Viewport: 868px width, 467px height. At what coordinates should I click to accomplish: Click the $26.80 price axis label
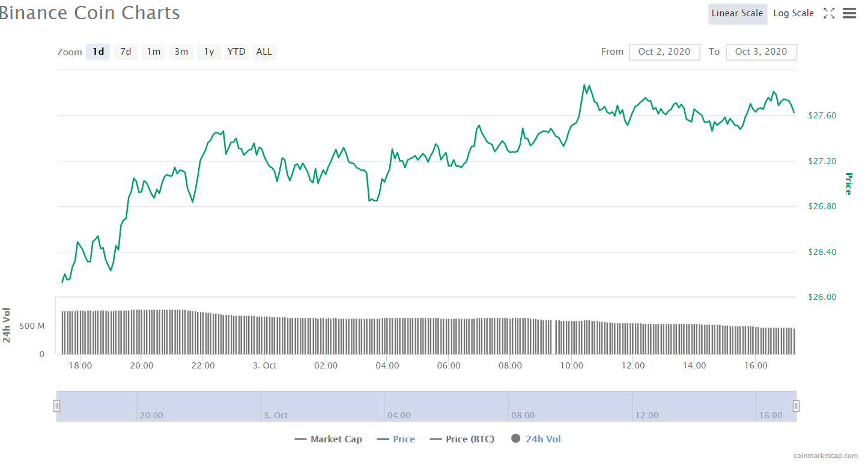[x=822, y=206]
